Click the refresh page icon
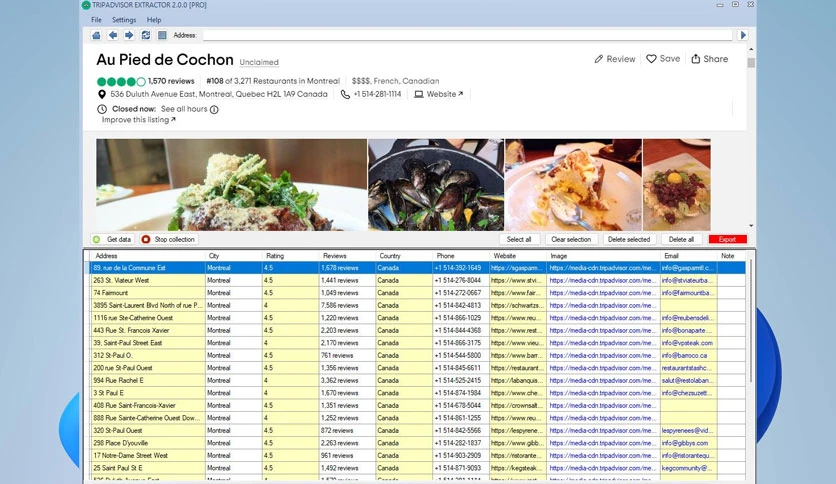This screenshot has width=836, height=484. [x=146, y=35]
